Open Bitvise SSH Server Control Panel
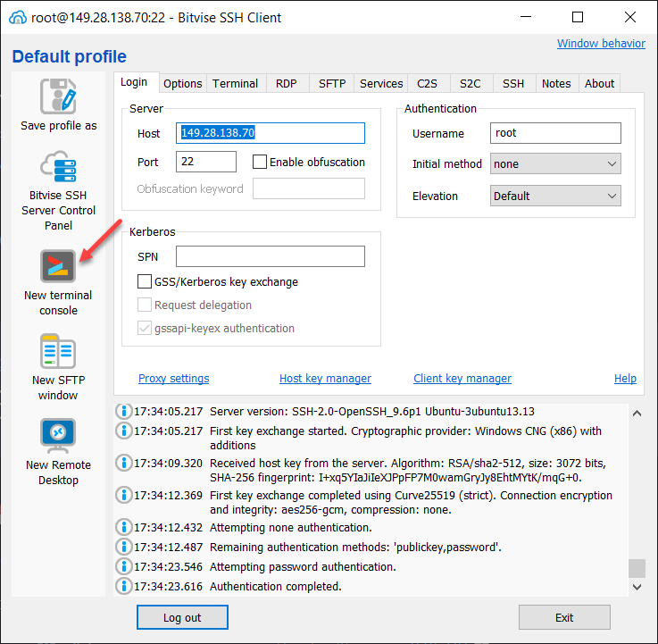 pos(58,170)
